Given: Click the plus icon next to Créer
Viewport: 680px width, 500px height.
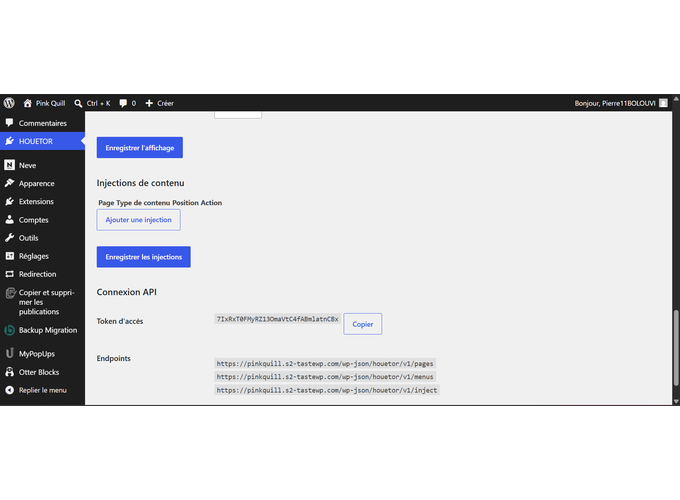Looking at the screenshot, I should click(149, 103).
